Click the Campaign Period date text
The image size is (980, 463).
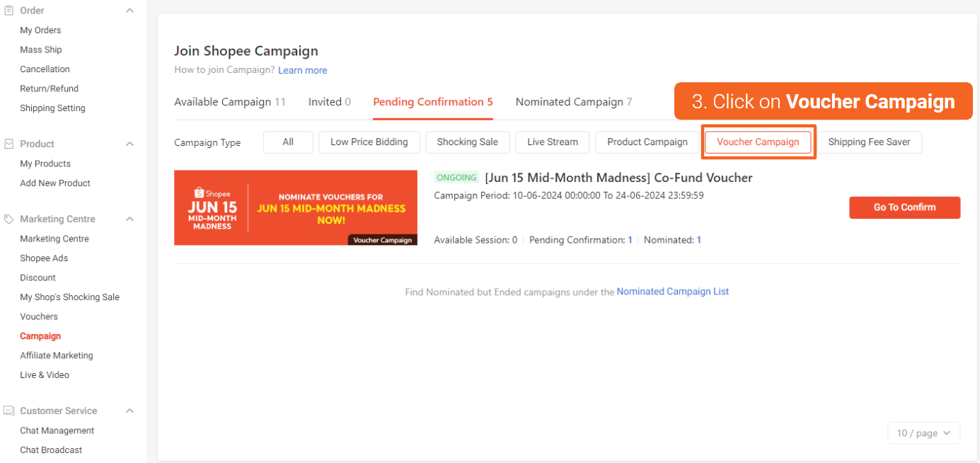569,195
